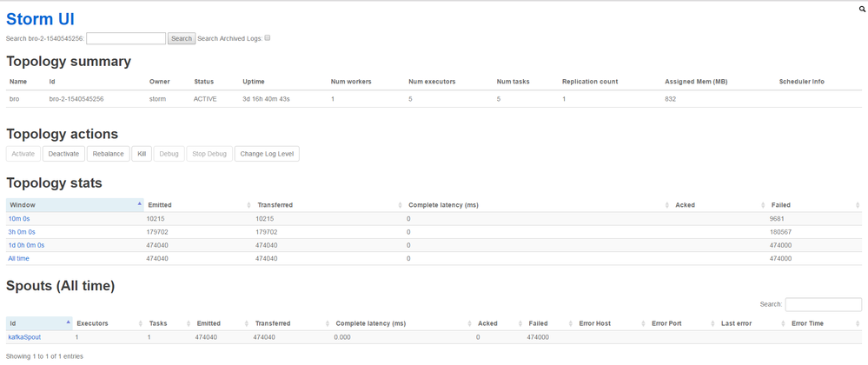The height and width of the screenshot is (365, 868).
Task: Sort Topology stats by Emitted column
Action: click(199, 205)
